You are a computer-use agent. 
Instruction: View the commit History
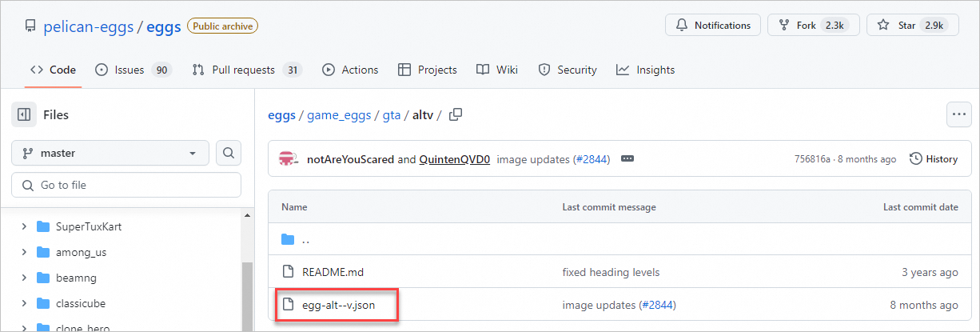pyautogui.click(x=934, y=159)
